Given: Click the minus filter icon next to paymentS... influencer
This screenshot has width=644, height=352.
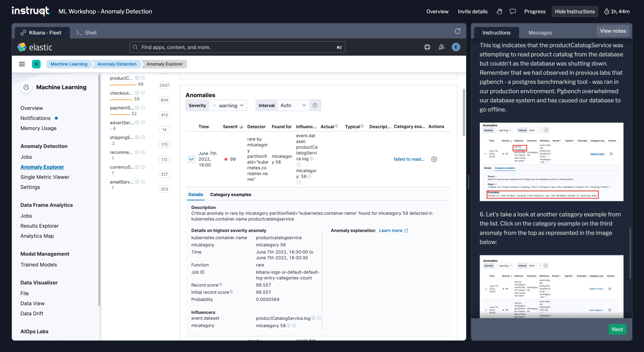Looking at the screenshot, I should tap(143, 108).
